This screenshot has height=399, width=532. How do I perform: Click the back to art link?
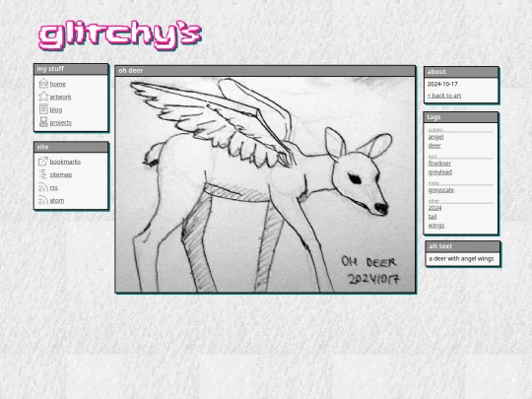[x=444, y=96]
